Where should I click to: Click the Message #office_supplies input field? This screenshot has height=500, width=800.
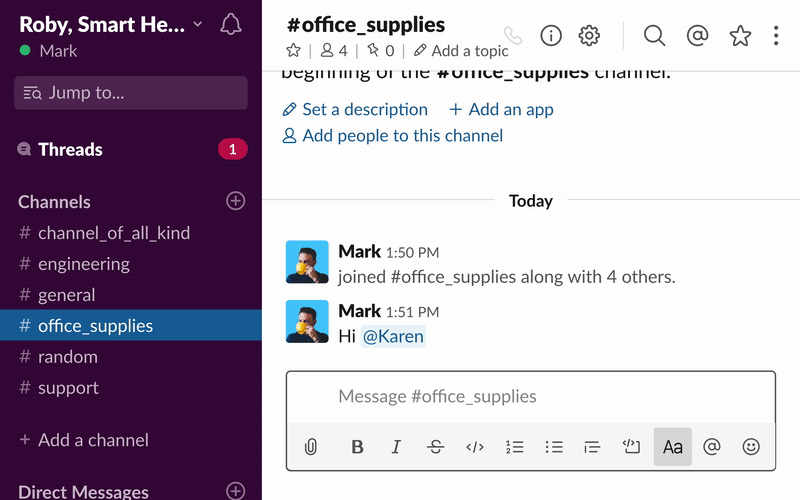tap(530, 397)
